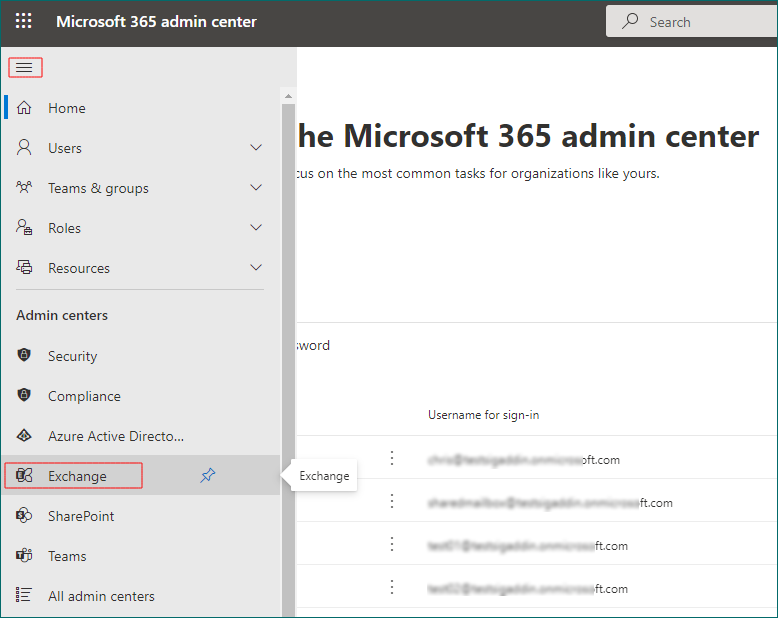Open the app launcher waffle icon
Screen dimensions: 778x618
(24, 21)
